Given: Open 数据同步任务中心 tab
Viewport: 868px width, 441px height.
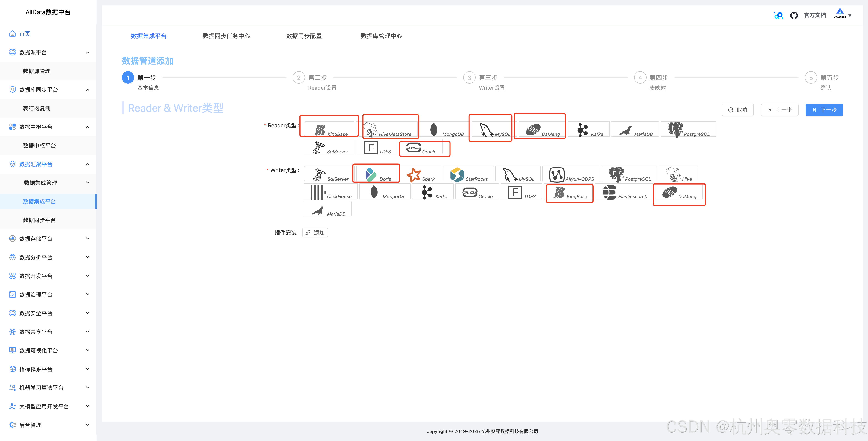Looking at the screenshot, I should coord(226,36).
